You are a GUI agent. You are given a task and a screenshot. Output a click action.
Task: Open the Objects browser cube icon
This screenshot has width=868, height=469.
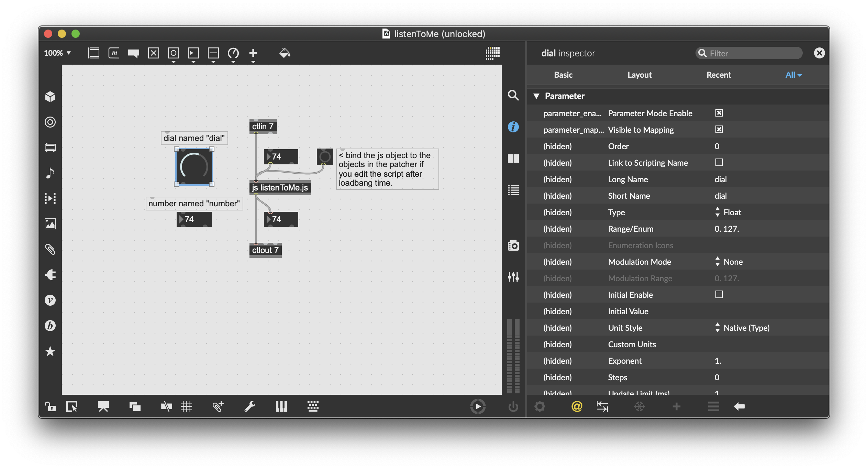50,97
